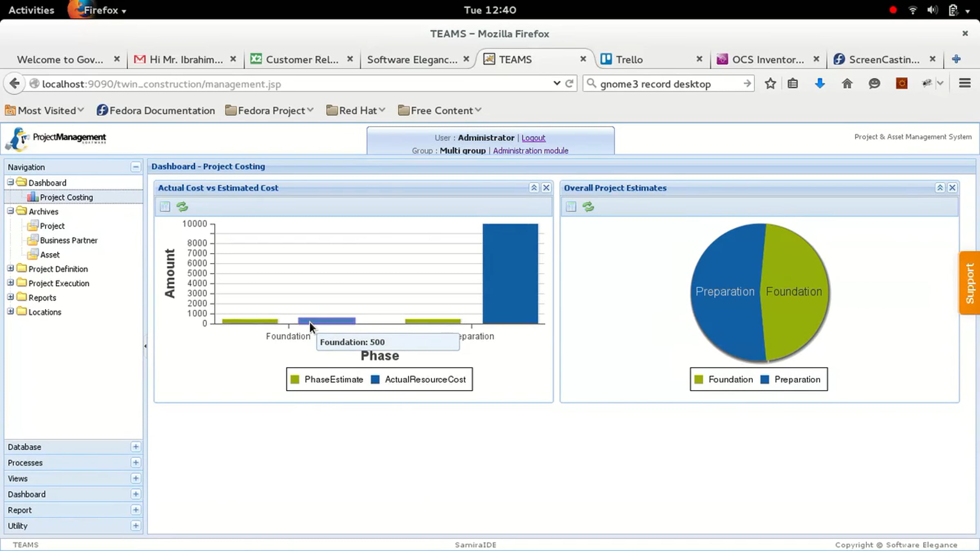980x551 pixels.
Task: Expand the Reports tree node
Action: coord(11,297)
